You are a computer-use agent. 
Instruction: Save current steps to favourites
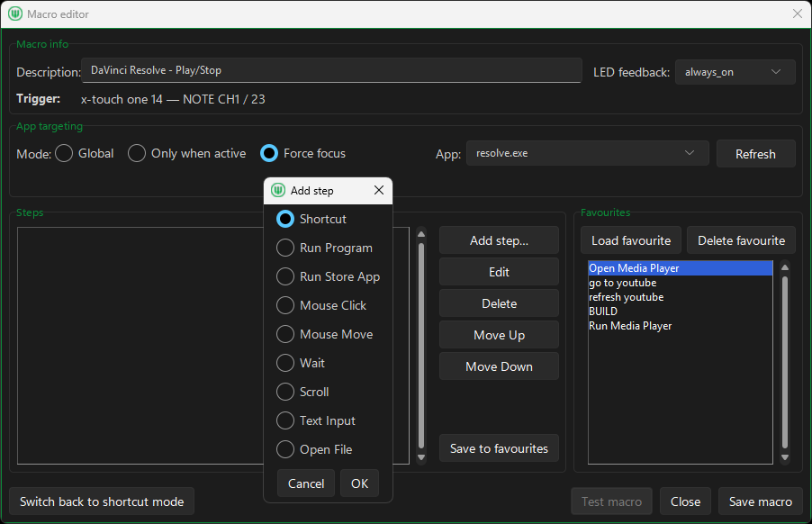pos(499,447)
